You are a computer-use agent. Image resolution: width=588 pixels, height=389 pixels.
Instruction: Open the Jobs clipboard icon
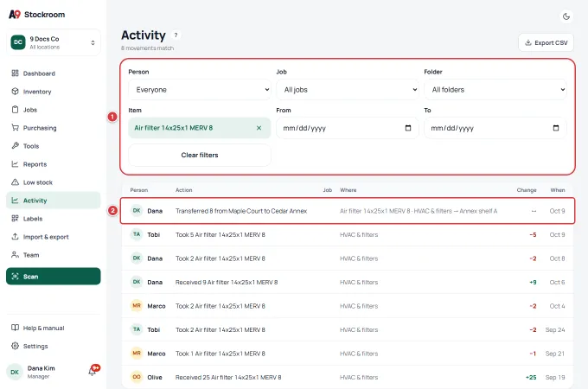click(x=15, y=110)
